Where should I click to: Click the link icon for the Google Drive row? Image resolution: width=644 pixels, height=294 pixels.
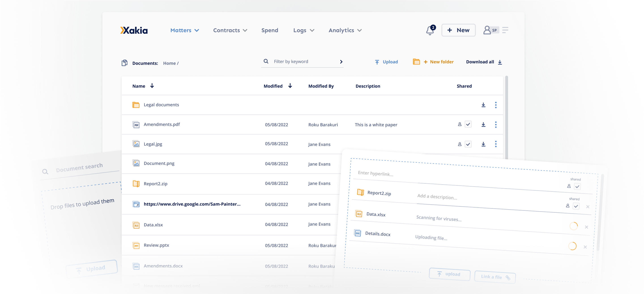click(136, 204)
